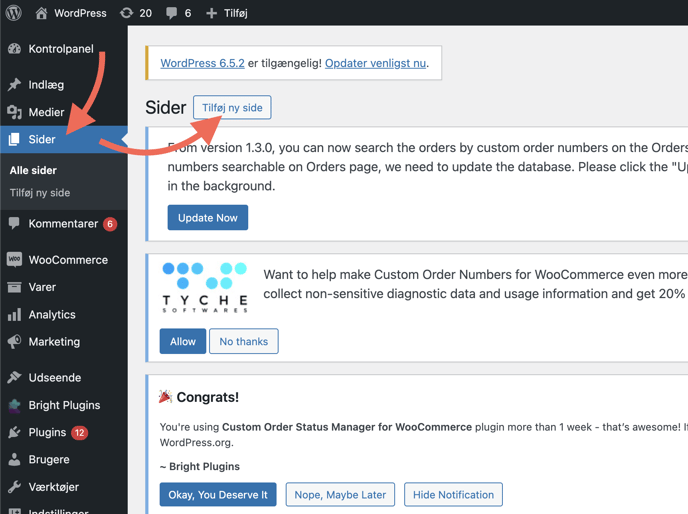688x514 pixels.
Task: Click the Varer products icon
Action: [x=14, y=287]
